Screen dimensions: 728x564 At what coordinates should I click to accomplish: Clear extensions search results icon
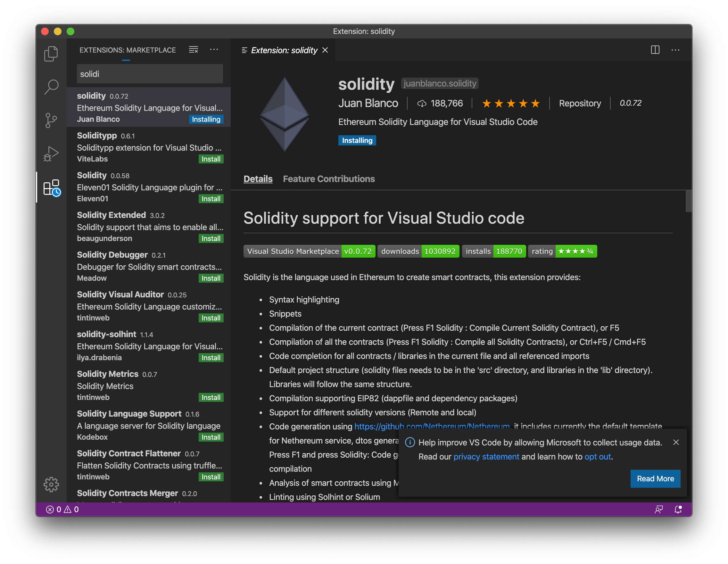(193, 50)
